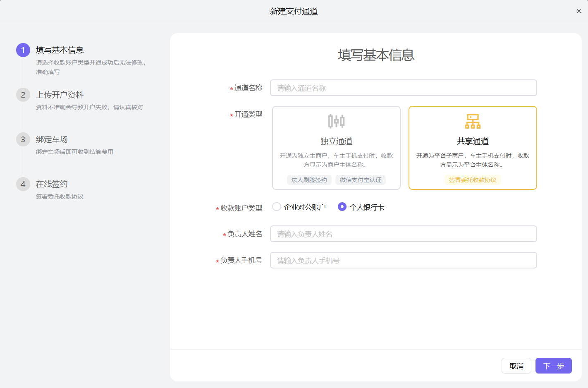Click the 新建支付通道 dialog title
Viewport: 588px width, 388px height.
[x=294, y=11]
